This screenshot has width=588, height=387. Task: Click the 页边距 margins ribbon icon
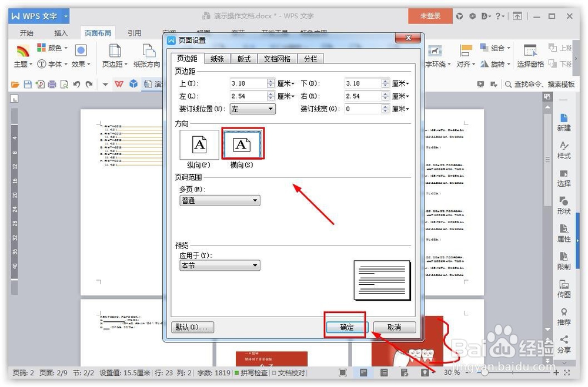click(115, 50)
